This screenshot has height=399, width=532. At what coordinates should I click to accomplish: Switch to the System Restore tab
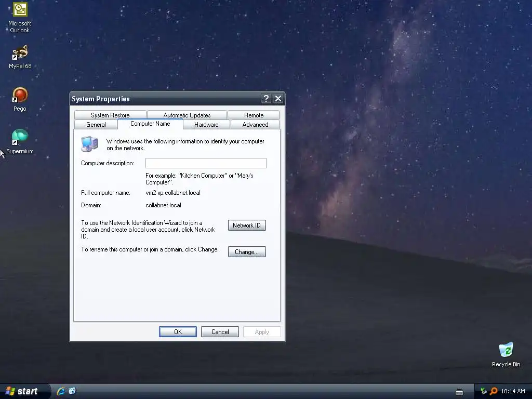[x=110, y=115]
